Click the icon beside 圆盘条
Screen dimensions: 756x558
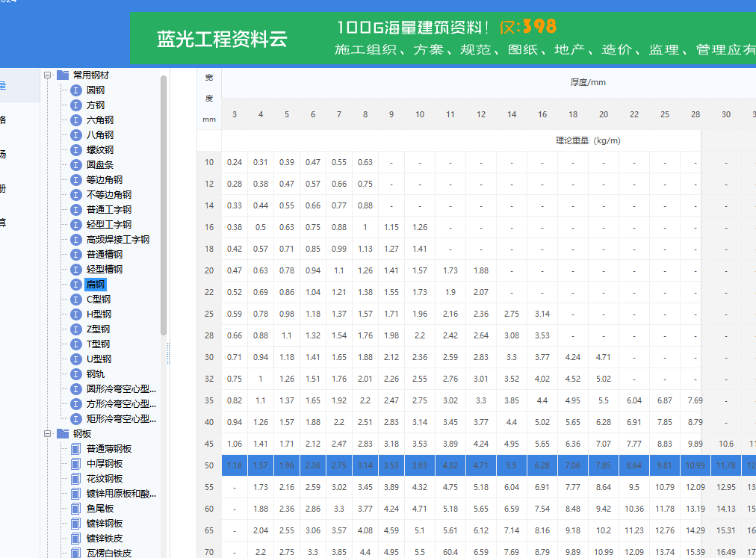(75, 165)
